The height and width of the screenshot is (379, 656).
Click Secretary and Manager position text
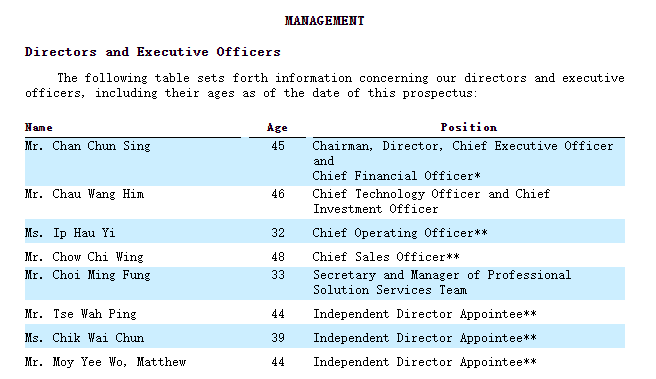click(x=442, y=282)
